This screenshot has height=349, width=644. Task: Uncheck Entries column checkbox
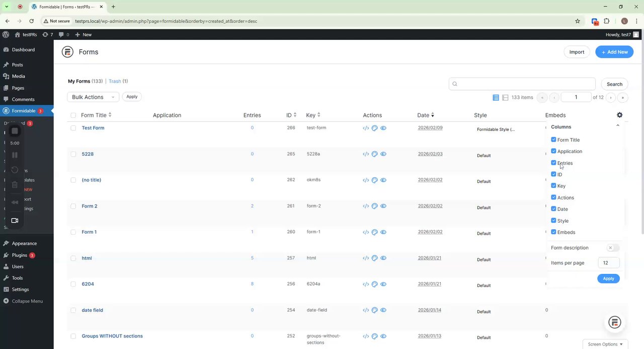553,163
